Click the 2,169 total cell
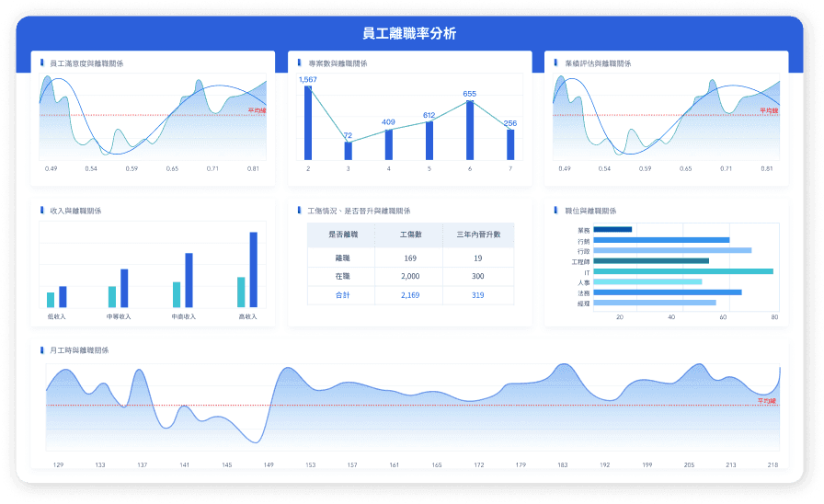This screenshot has width=824, height=504. tap(410, 295)
